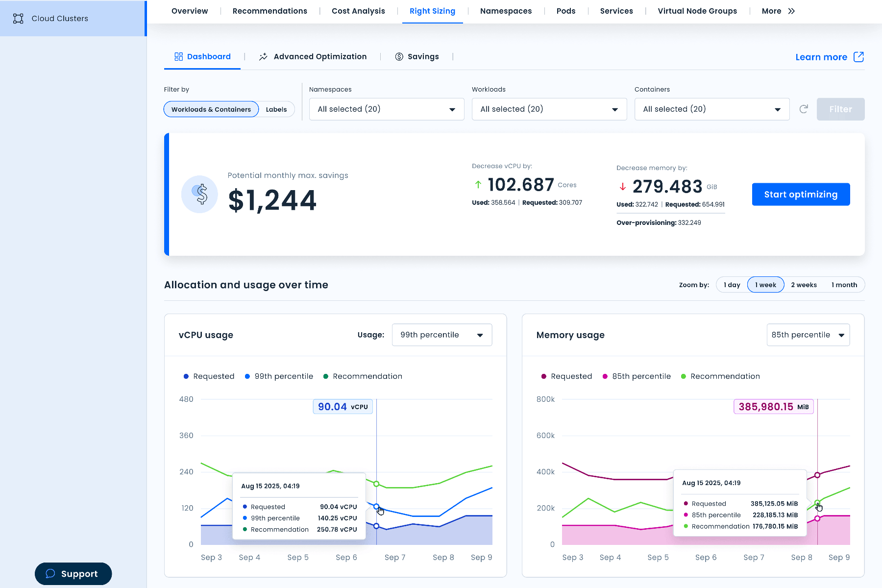
Task: Open the Workloads dropdown
Action: tap(549, 109)
